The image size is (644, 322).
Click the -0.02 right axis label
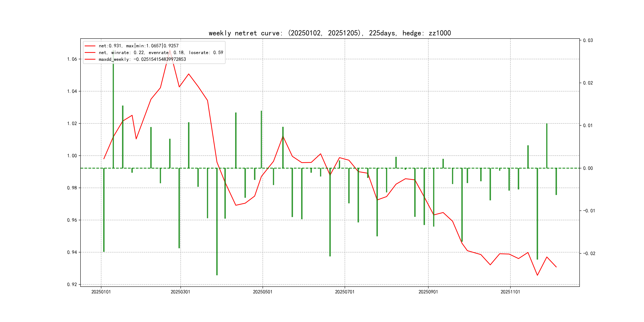pyautogui.click(x=589, y=253)
